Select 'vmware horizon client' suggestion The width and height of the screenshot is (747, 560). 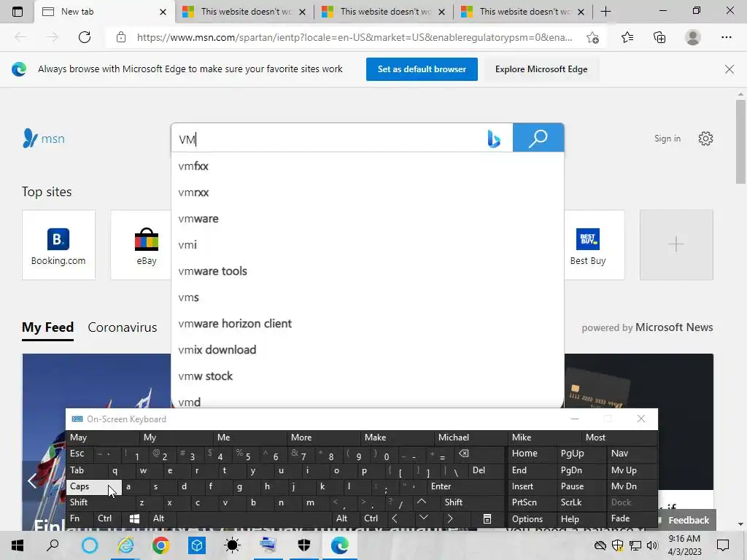click(x=368, y=323)
